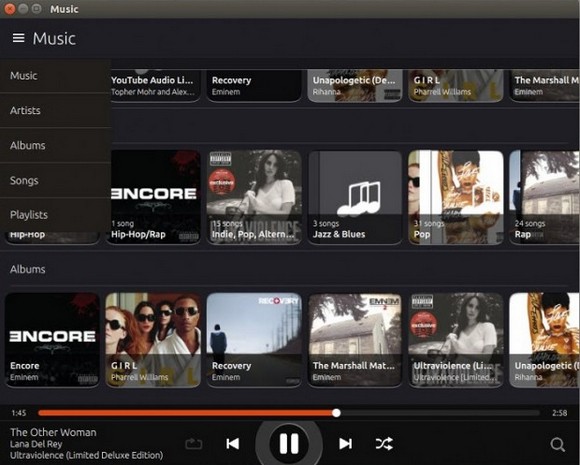The image size is (580, 465).
Task: Click the playback progress slider handle
Action: click(336, 413)
